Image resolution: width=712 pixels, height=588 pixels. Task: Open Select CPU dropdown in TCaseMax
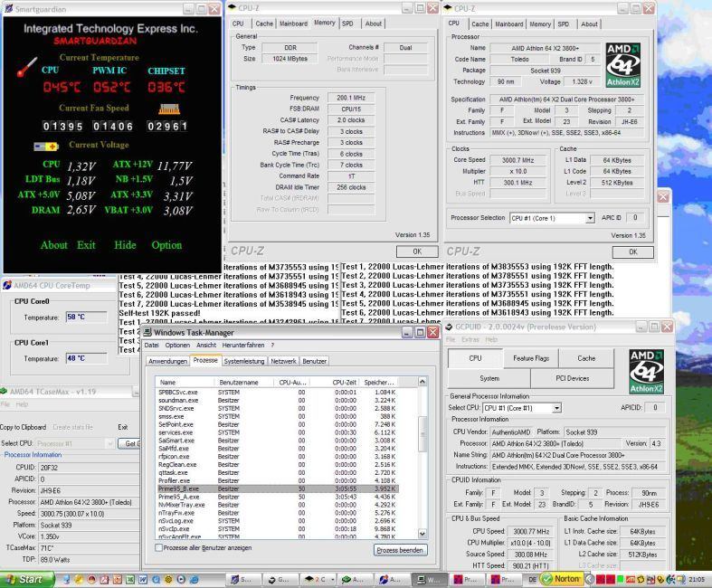click(x=109, y=443)
